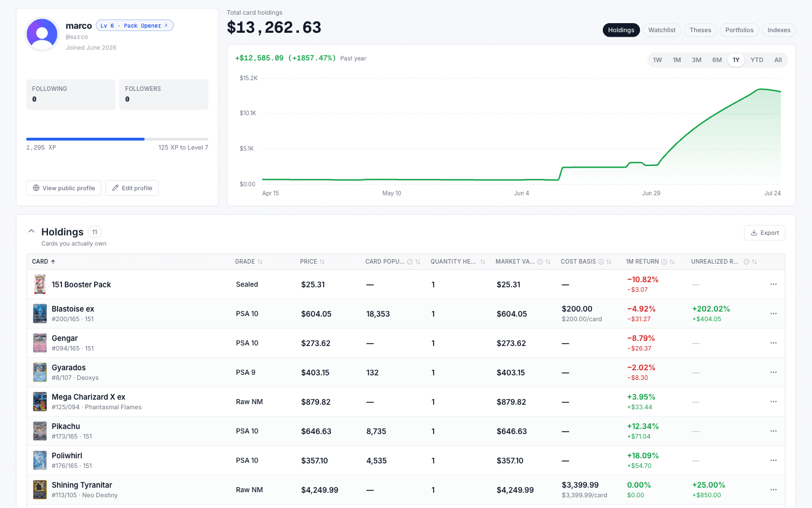812x508 pixels.
Task: Open Blastoise ex card thumbnail
Action: [40, 314]
